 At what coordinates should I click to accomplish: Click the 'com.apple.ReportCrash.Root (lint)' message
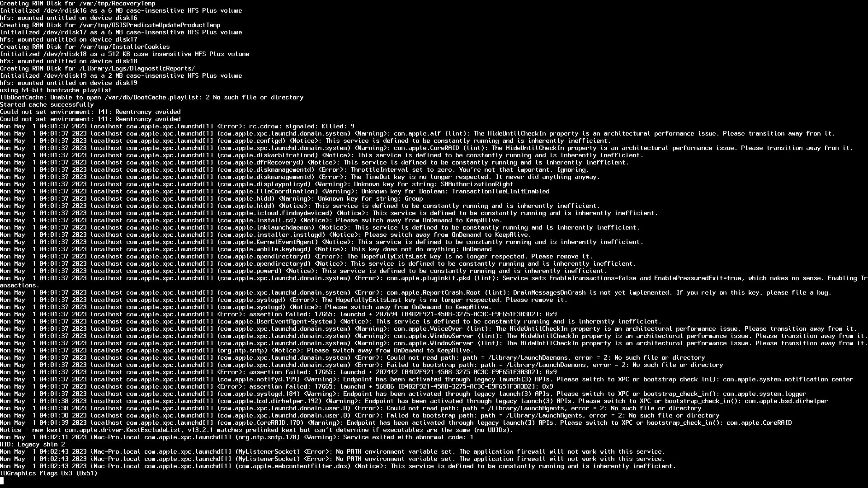tap(447, 293)
